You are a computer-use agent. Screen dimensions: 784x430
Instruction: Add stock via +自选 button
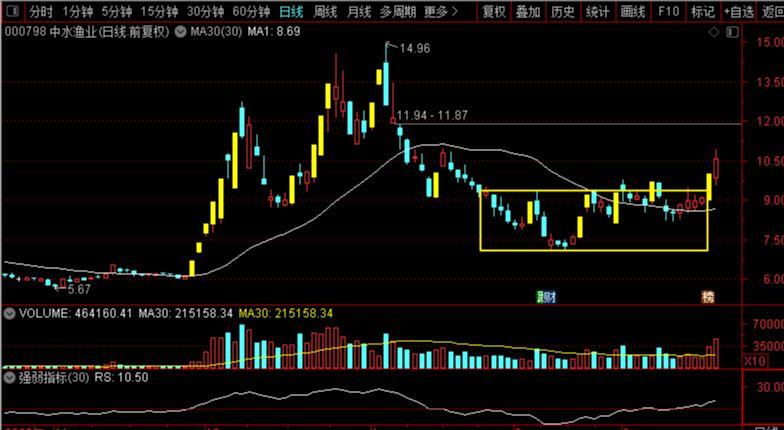point(739,11)
